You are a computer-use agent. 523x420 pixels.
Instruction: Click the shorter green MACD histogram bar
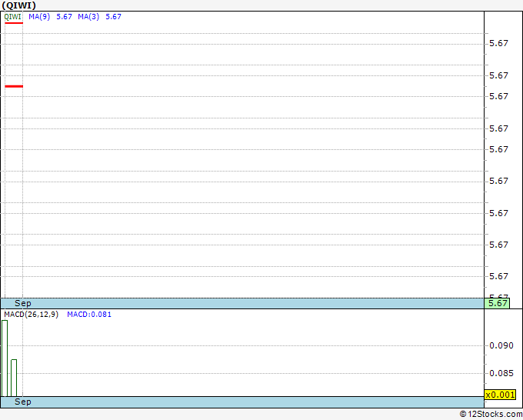(14, 378)
